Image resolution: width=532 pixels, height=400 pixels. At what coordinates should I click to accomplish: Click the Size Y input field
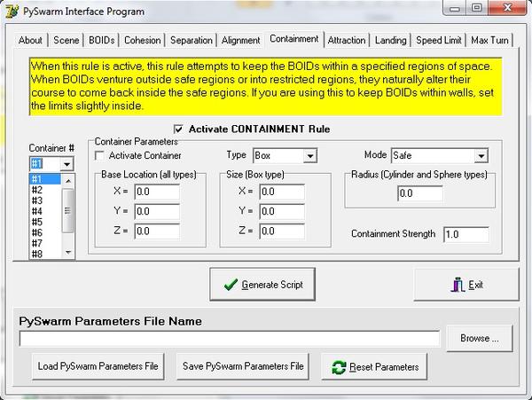[x=282, y=212]
